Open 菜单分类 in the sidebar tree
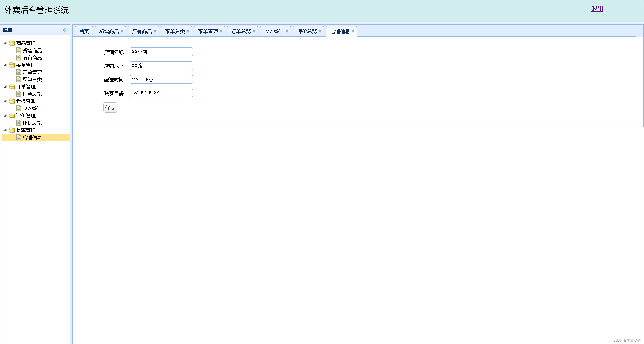The image size is (644, 344). [32, 79]
